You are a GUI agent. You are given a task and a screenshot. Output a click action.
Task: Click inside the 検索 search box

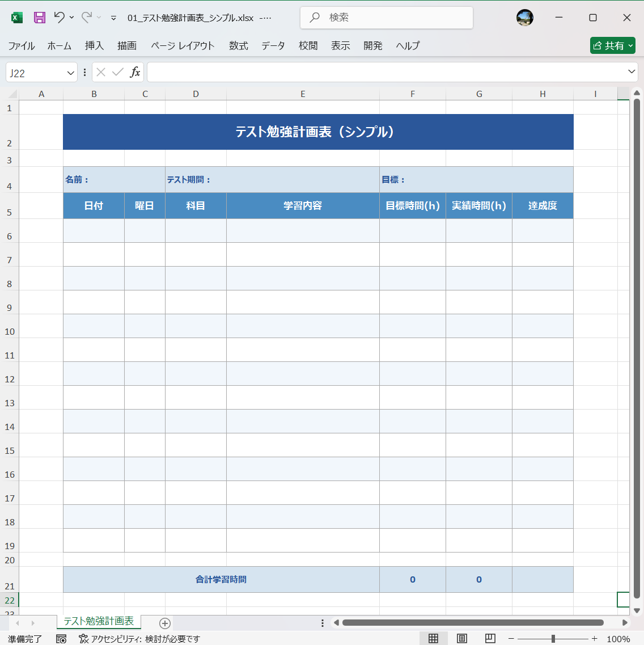tap(386, 18)
